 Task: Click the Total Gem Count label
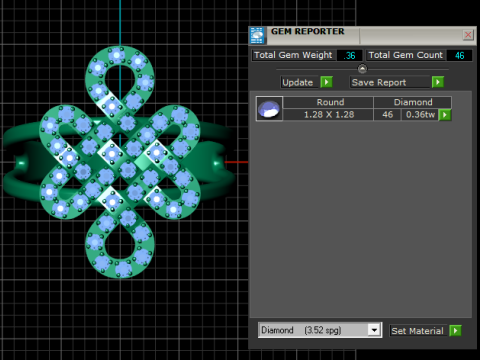click(406, 55)
